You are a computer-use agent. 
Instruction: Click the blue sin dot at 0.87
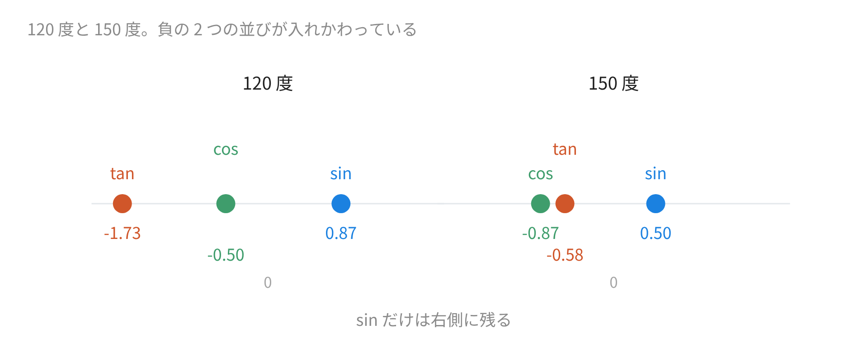tap(341, 204)
